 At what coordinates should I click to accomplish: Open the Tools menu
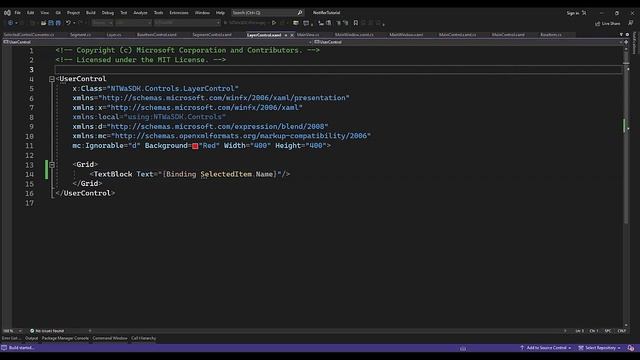click(x=158, y=13)
